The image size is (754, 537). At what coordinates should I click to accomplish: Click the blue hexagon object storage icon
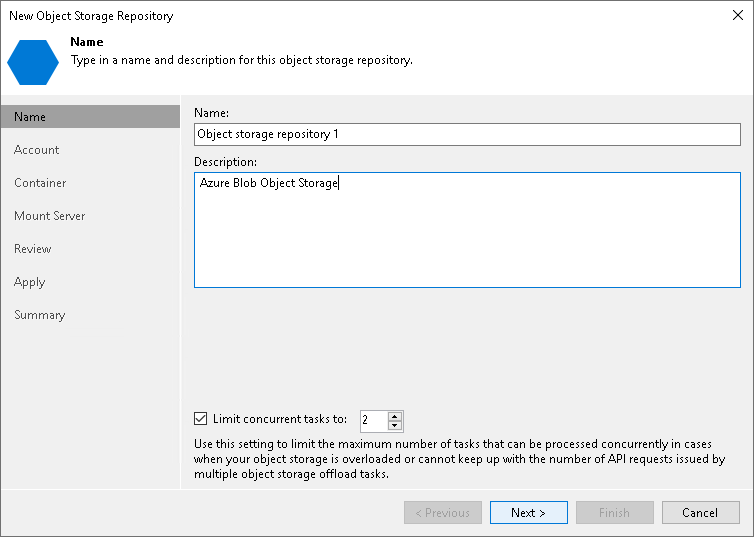(x=32, y=62)
